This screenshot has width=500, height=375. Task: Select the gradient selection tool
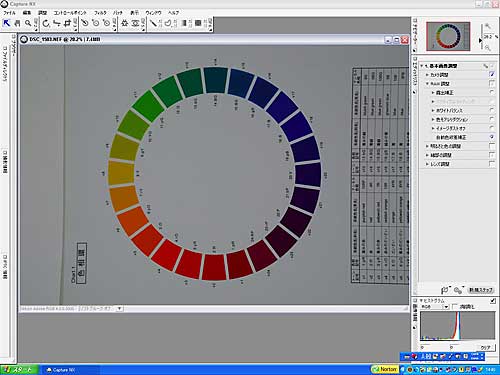click(184, 23)
